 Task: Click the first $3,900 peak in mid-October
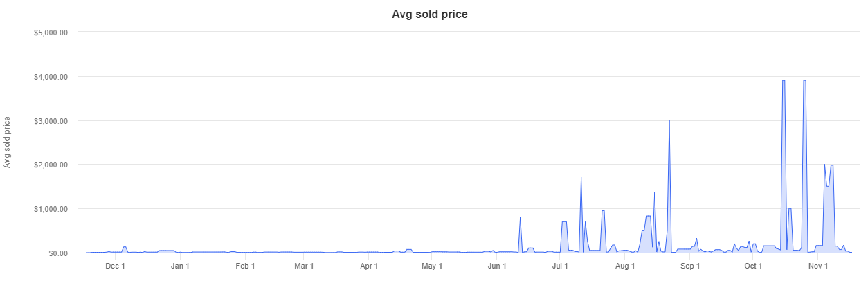coord(783,81)
